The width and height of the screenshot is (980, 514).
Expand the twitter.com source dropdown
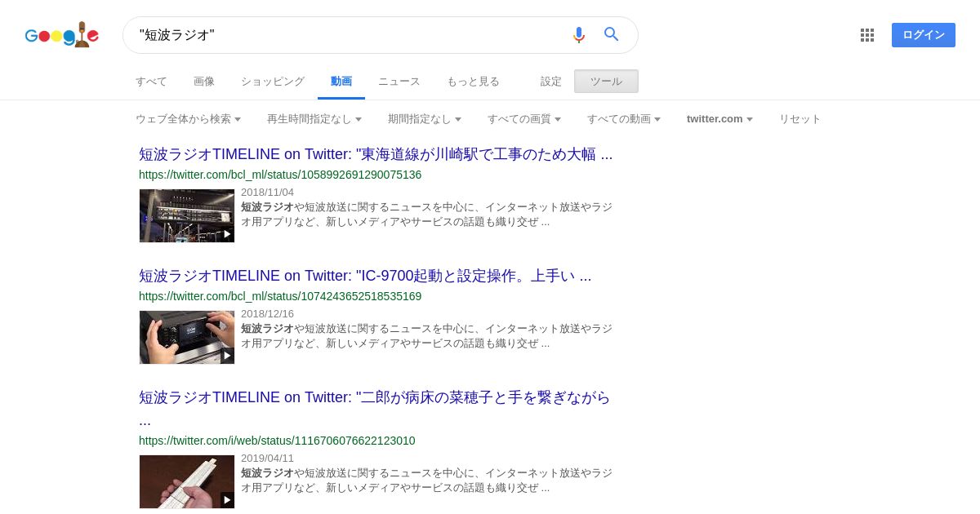tap(719, 119)
